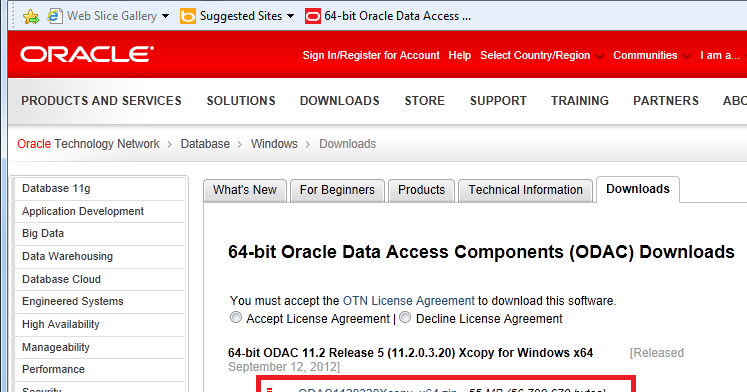Click breadcrumb arrow after Oracle Technology Network
This screenshot has width=747, height=392.
[x=170, y=144]
